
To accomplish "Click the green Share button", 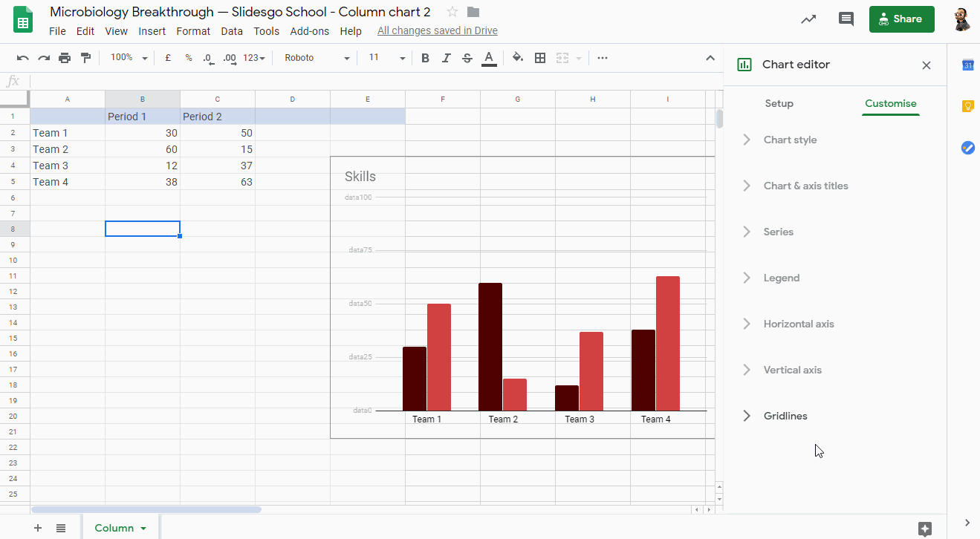I will 901,19.
